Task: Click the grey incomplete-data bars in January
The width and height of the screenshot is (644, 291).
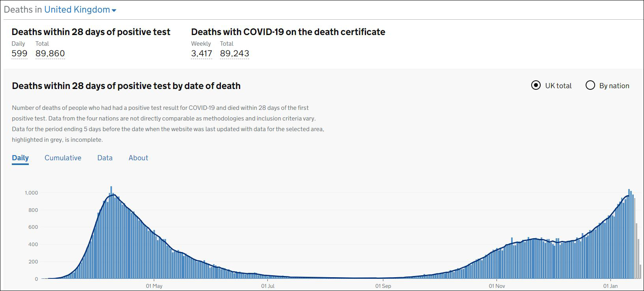Action: coord(637,252)
